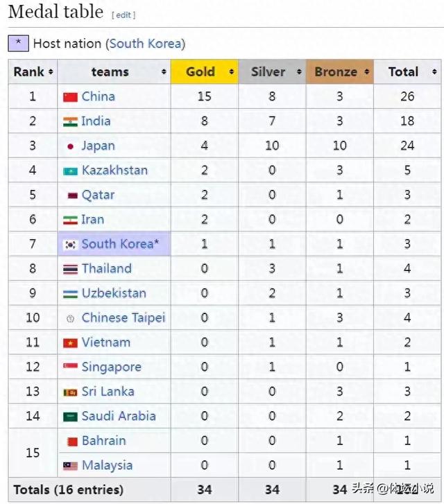The height and width of the screenshot is (504, 444).
Task: Click the Kazakhstan flag icon
Action: [x=70, y=171]
